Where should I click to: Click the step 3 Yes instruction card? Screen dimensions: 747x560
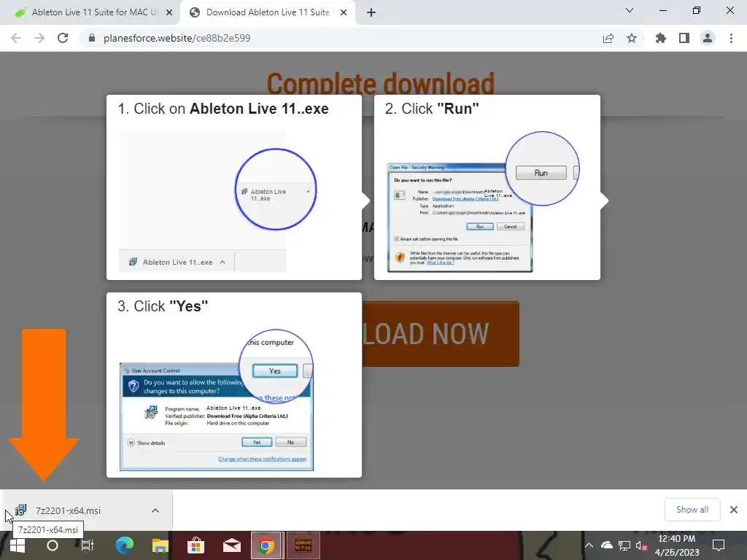[x=234, y=385]
